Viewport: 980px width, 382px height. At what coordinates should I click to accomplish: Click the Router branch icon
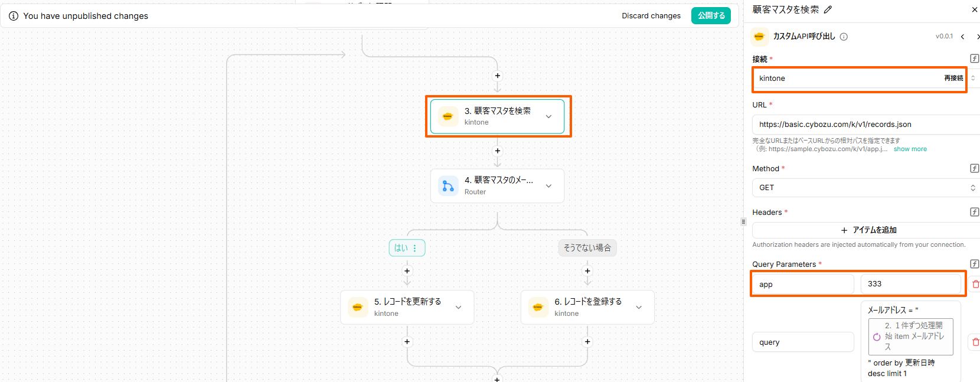(x=447, y=186)
